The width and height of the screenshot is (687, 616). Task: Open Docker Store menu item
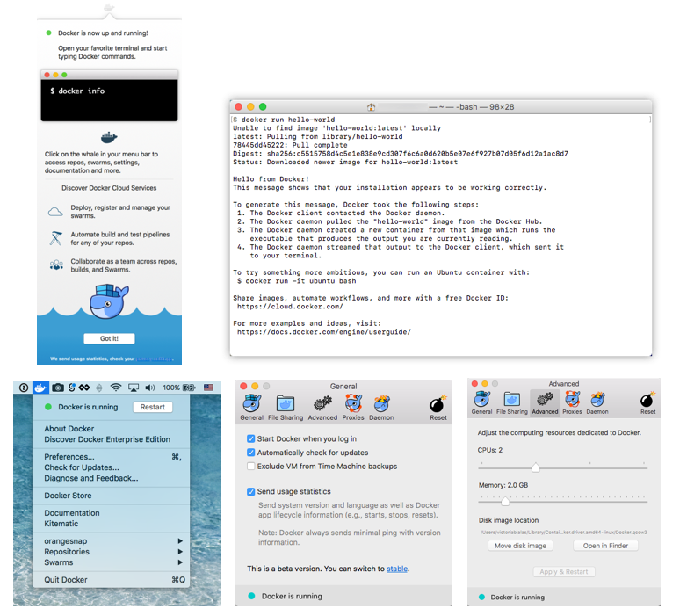pos(112,496)
